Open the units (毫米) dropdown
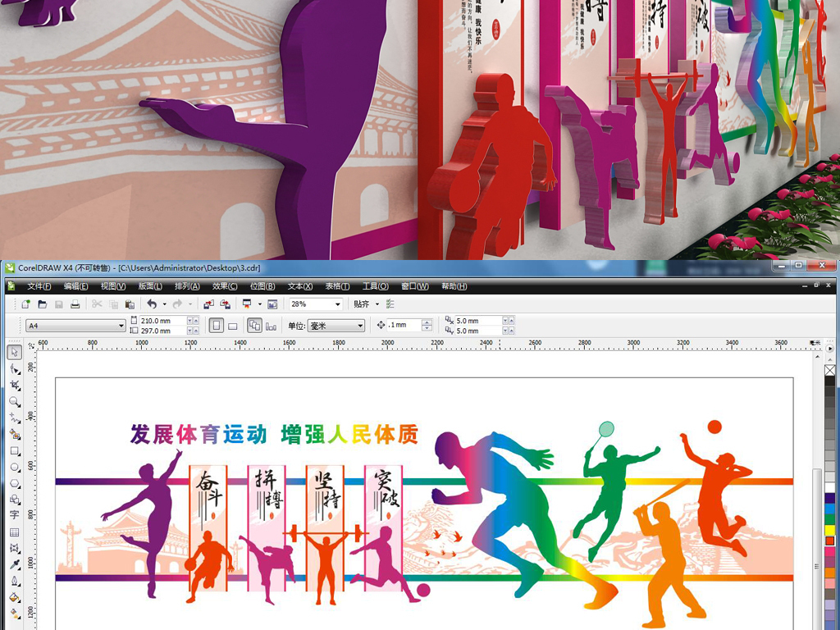Screen dimensions: 840x630 point(359,326)
